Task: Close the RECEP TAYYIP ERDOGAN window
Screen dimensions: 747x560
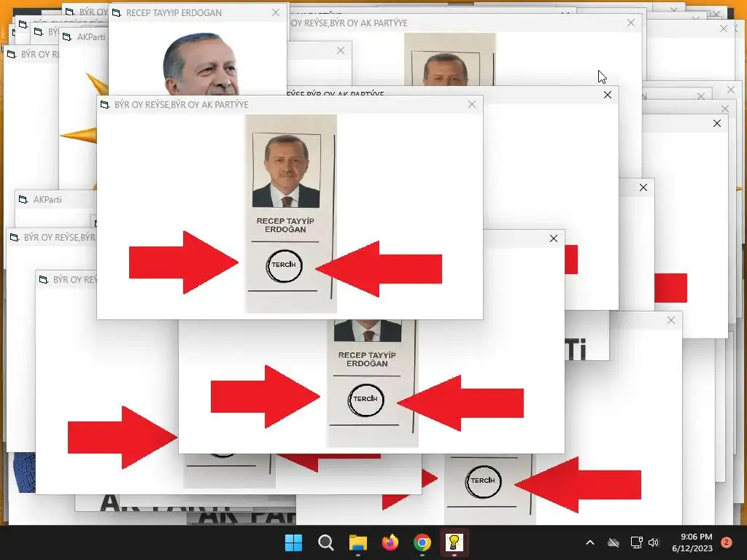Action: pos(276,13)
